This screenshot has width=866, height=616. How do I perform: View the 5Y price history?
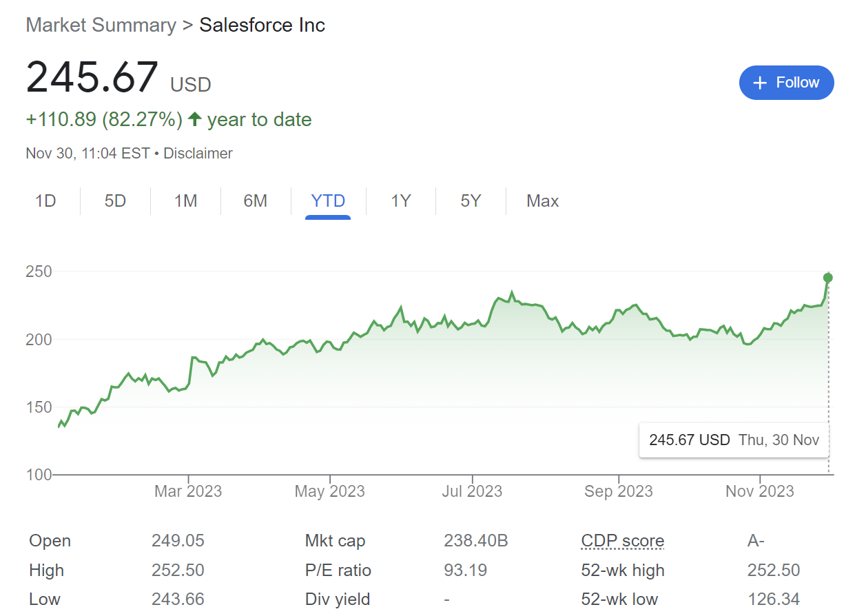click(471, 201)
